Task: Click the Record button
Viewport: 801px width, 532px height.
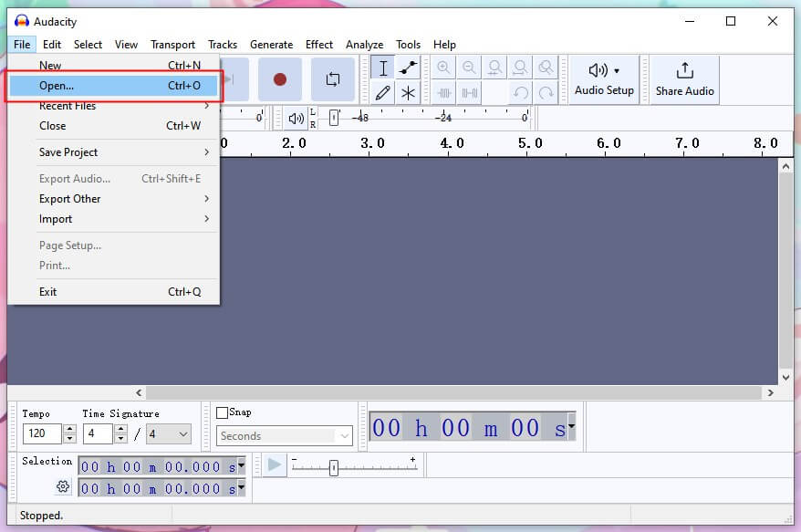Action: [x=279, y=79]
